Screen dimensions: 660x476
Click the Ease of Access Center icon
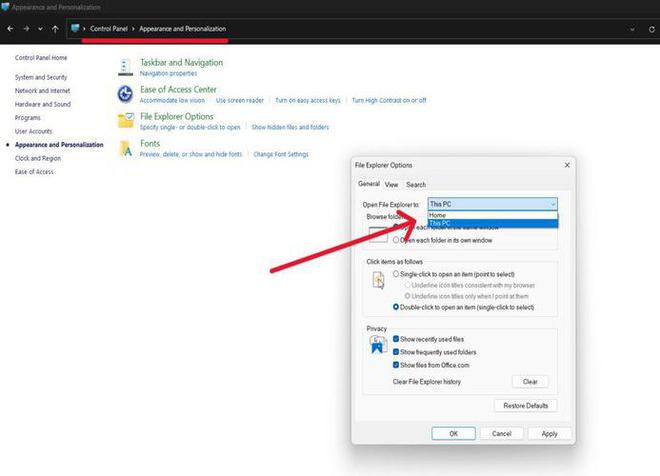[x=125, y=94]
